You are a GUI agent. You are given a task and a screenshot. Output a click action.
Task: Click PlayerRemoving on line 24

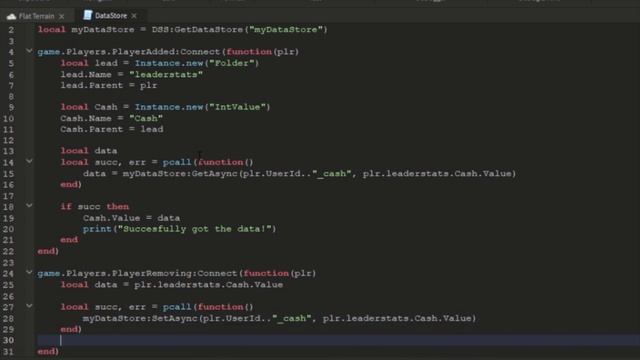point(151,273)
